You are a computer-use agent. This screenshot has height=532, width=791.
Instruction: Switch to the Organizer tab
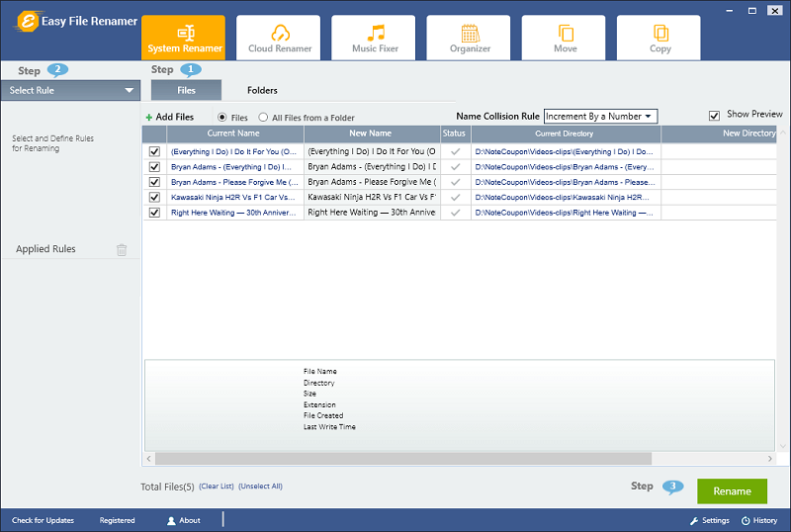469,38
